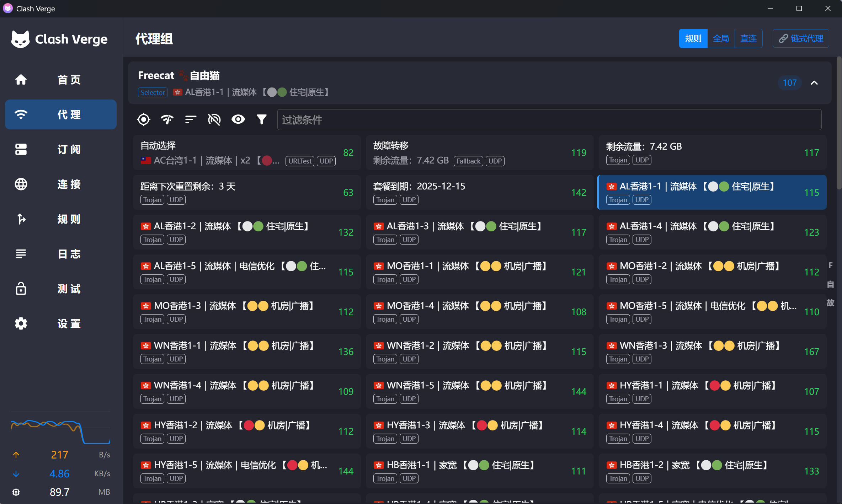Click the sort proxies icon
Screen dimensions: 842x504
pyautogui.click(x=191, y=119)
